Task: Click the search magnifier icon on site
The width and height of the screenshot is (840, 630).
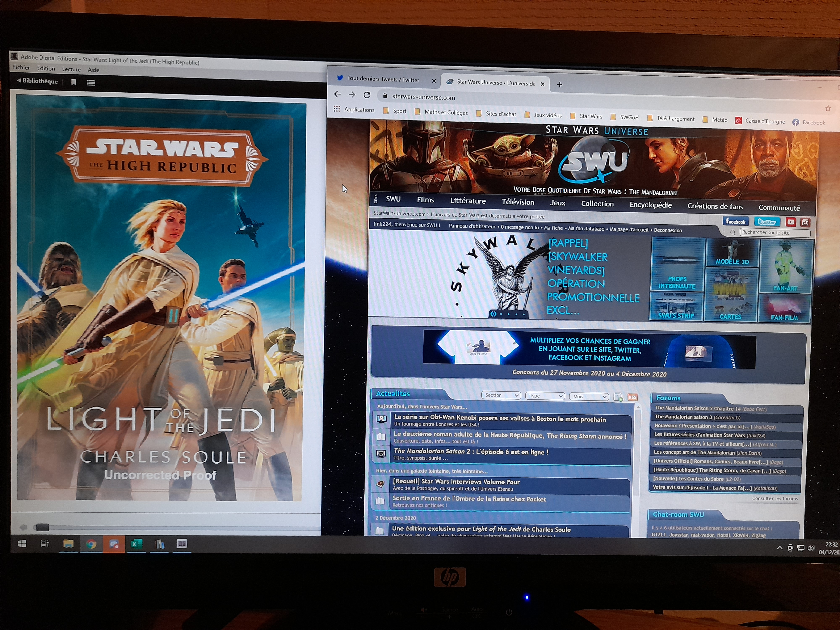Action: [x=732, y=232]
